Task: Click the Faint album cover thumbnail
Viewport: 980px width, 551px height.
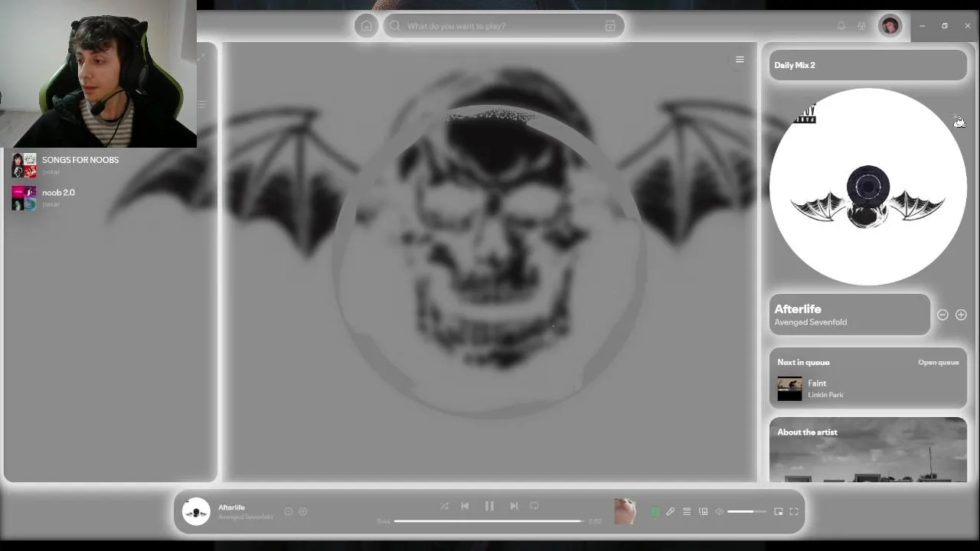Action: coord(789,389)
